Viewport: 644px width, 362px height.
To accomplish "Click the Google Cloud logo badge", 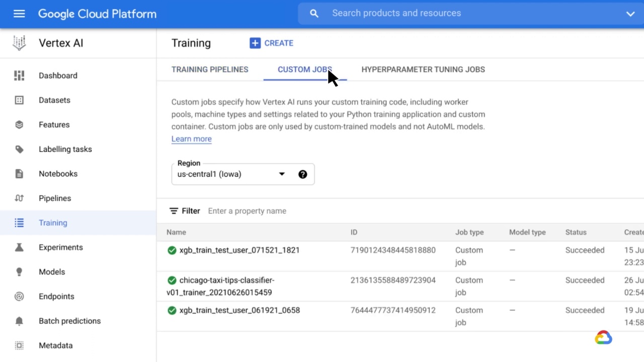I will (603, 338).
